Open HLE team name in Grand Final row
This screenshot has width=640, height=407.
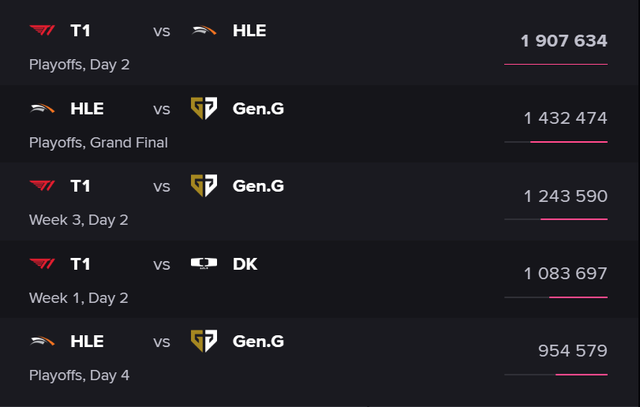[x=87, y=108]
